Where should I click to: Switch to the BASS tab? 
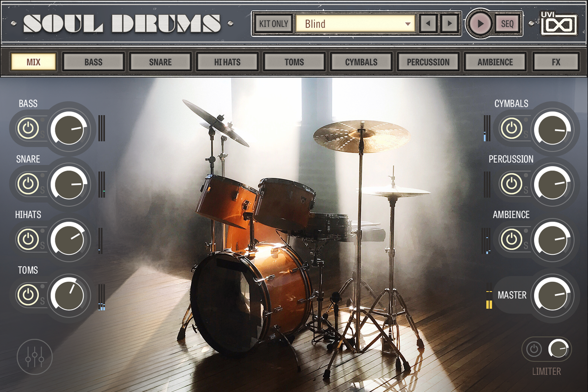pos(93,62)
